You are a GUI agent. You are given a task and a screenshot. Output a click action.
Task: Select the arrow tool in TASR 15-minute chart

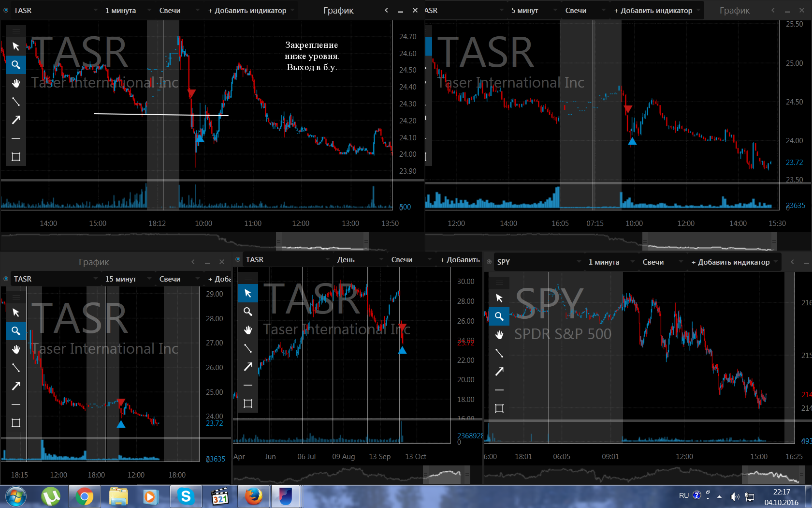16,386
